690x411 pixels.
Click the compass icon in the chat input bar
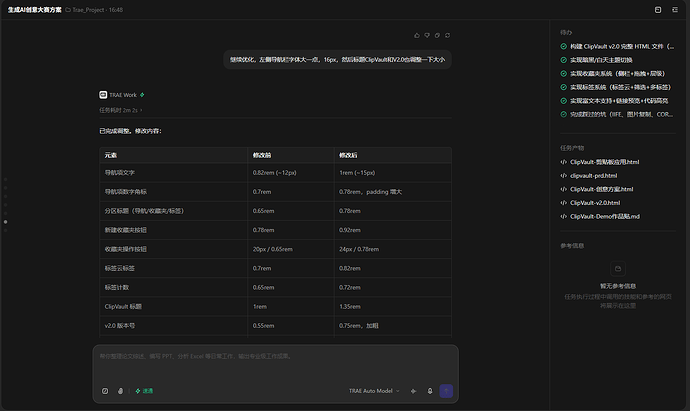105,391
